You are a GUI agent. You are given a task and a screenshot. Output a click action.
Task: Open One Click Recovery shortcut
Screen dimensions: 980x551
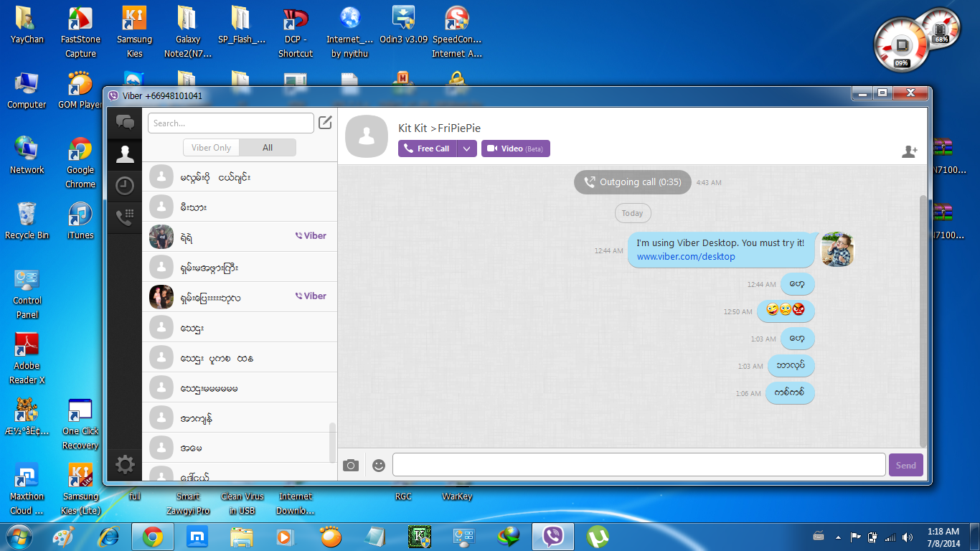[80, 424]
